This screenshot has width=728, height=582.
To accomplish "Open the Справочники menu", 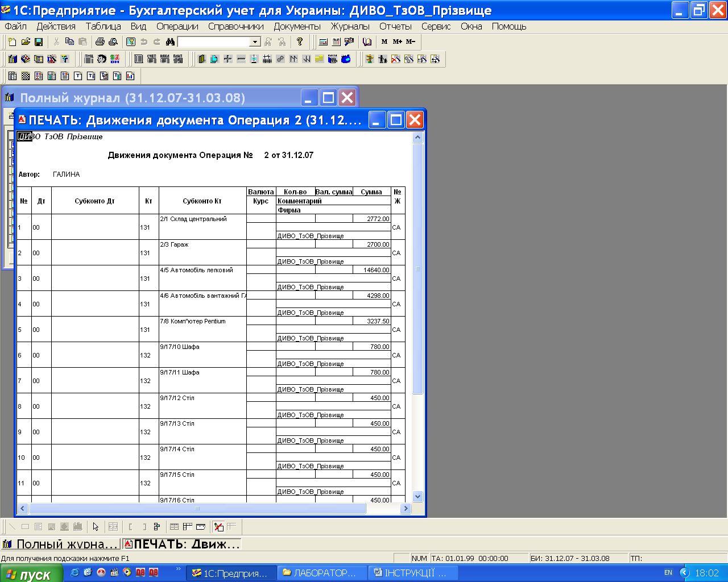I will pos(236,26).
